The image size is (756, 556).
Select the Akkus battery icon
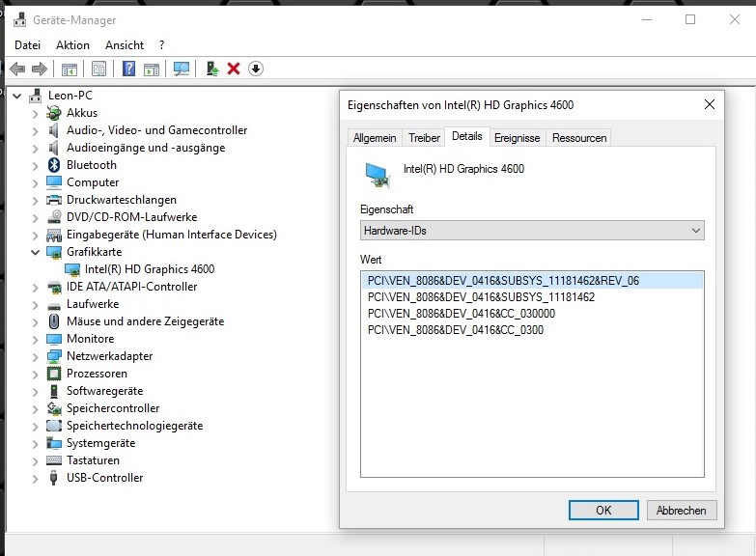coord(54,113)
